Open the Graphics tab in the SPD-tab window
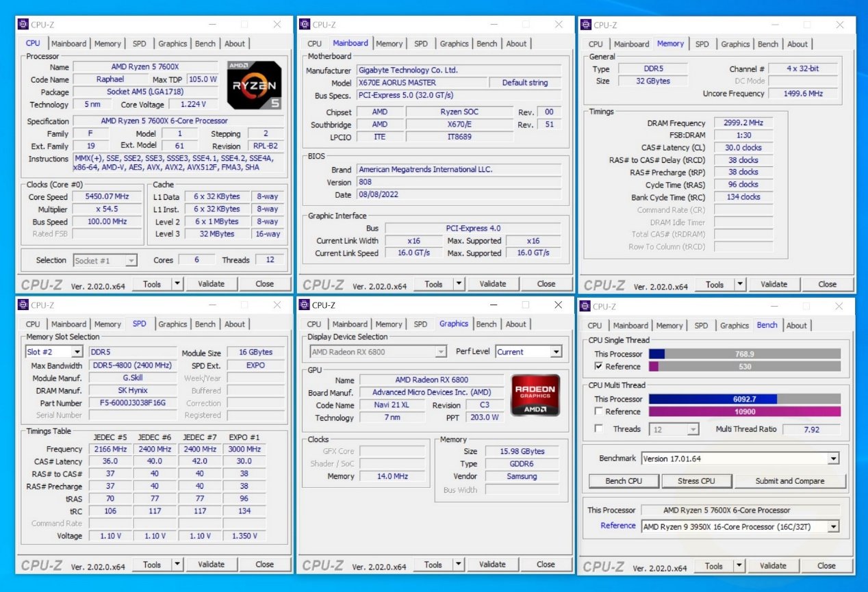This screenshot has height=592, width=868. tap(173, 324)
